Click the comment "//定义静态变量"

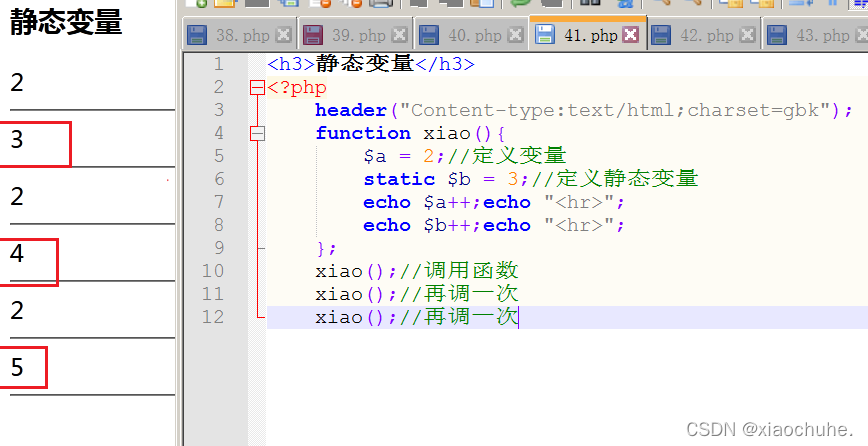coord(615,178)
